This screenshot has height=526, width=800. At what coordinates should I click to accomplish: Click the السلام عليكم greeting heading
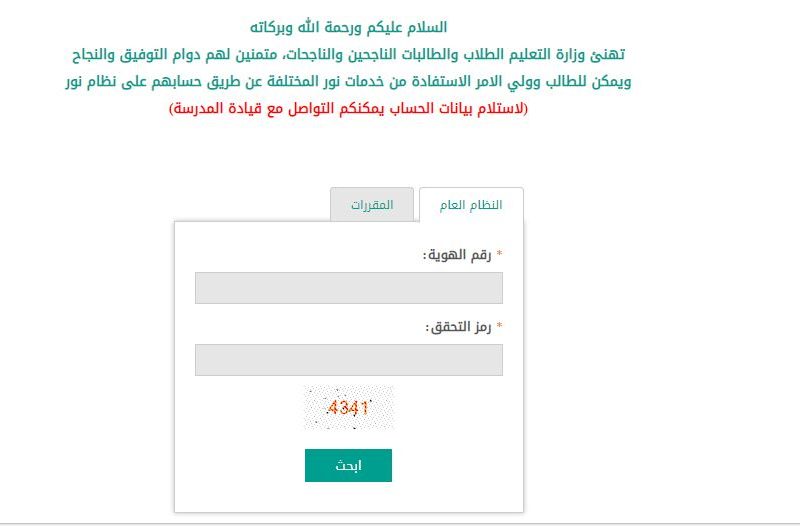[x=348, y=27]
